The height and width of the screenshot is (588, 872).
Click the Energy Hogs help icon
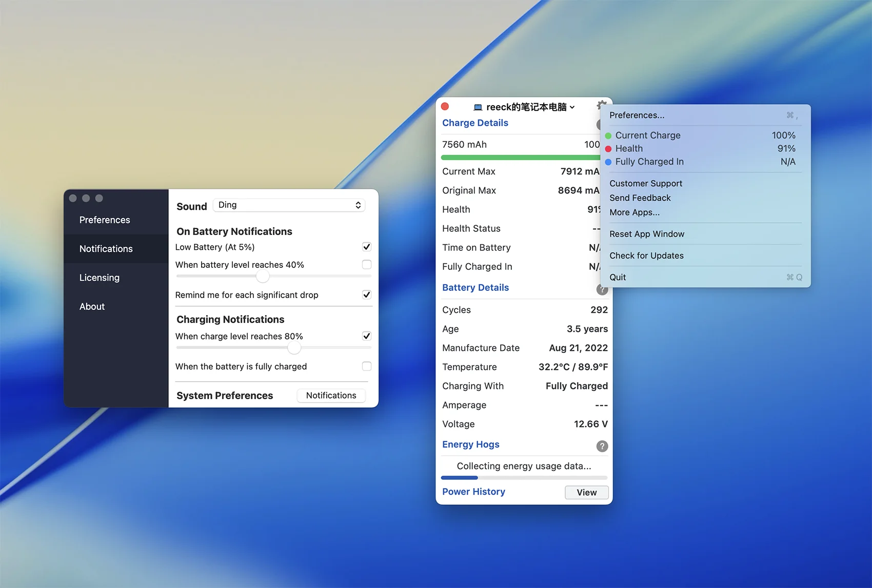pyautogui.click(x=602, y=446)
